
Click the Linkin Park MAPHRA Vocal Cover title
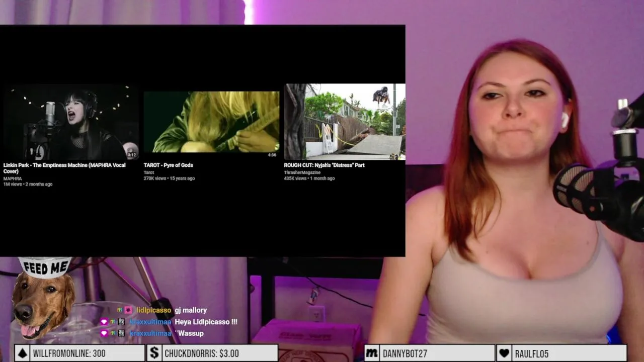[64, 168]
